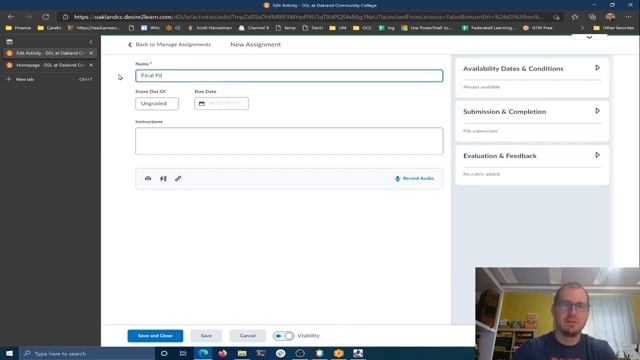Image resolution: width=640 pixels, height=360 pixels.
Task: Click the Ungraded score button
Action: pos(157,104)
